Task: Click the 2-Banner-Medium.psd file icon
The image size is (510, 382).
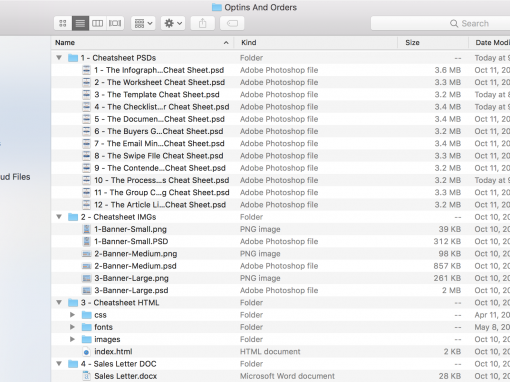Action: 86,266
